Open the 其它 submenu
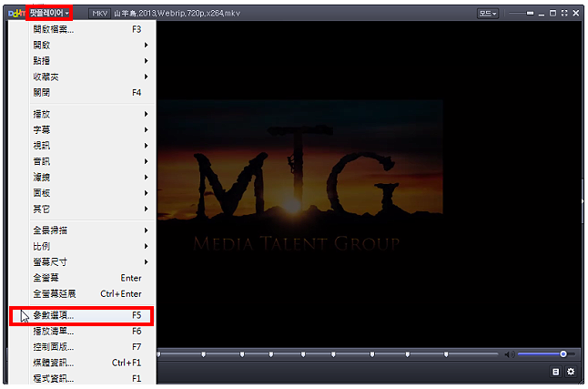The width and height of the screenshot is (588, 389). pyautogui.click(x=82, y=209)
